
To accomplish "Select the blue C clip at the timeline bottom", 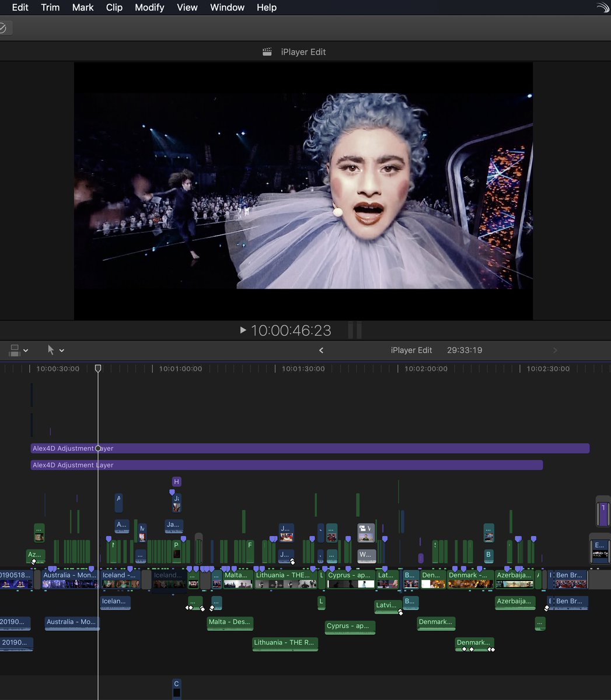I will (x=177, y=688).
